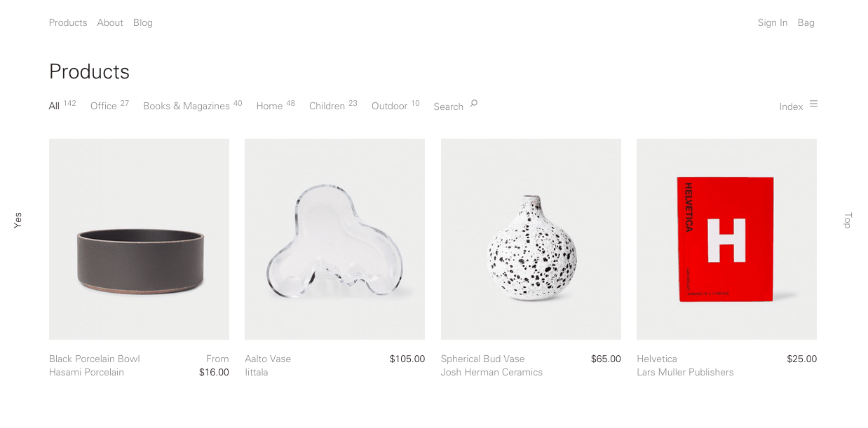Open the Helvetica book thumbnail

pos(726,239)
